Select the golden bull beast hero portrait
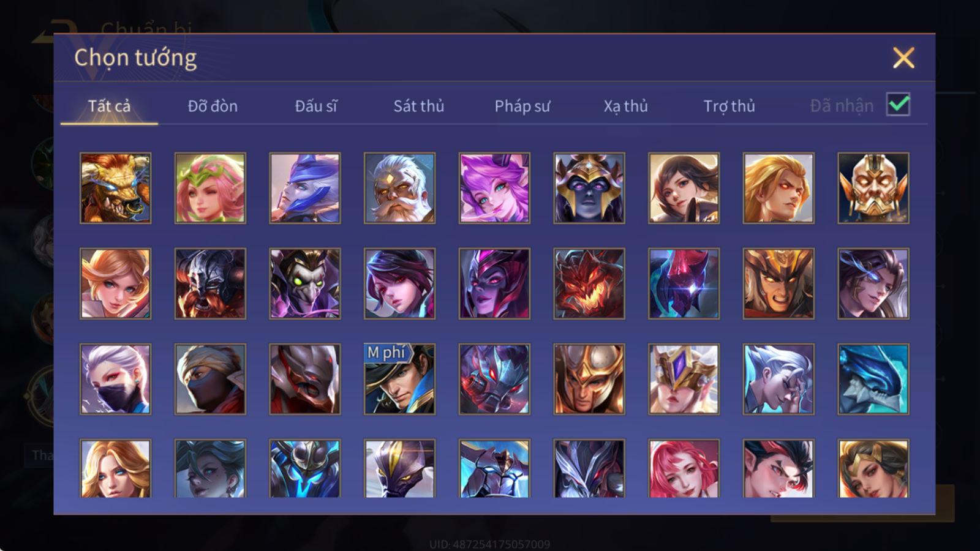 (x=115, y=188)
